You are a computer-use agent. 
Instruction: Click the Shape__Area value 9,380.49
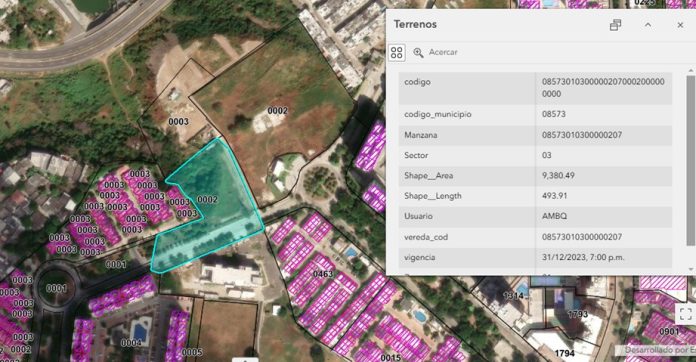click(558, 176)
